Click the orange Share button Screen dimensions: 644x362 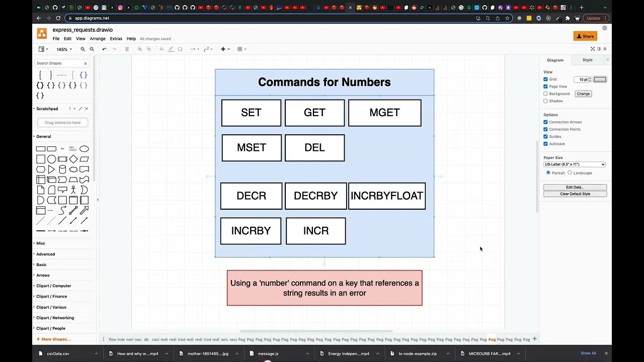tap(585, 36)
